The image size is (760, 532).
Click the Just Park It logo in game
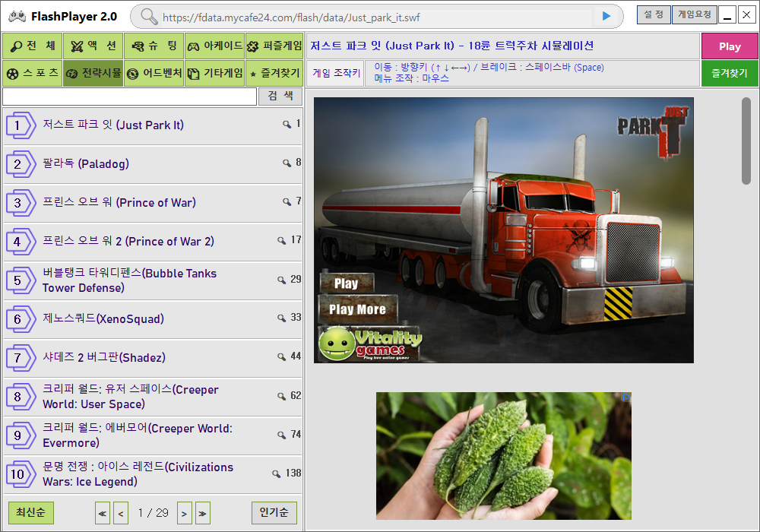652,132
